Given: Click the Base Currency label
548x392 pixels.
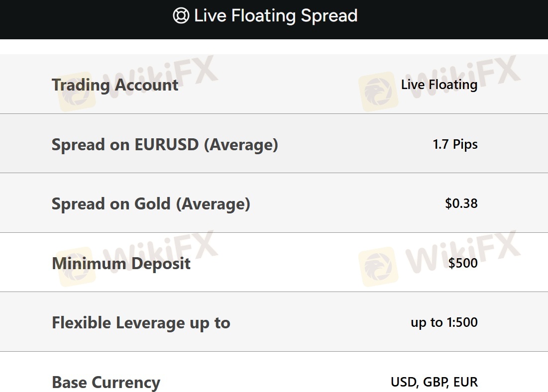Looking at the screenshot, I should [x=106, y=383].
